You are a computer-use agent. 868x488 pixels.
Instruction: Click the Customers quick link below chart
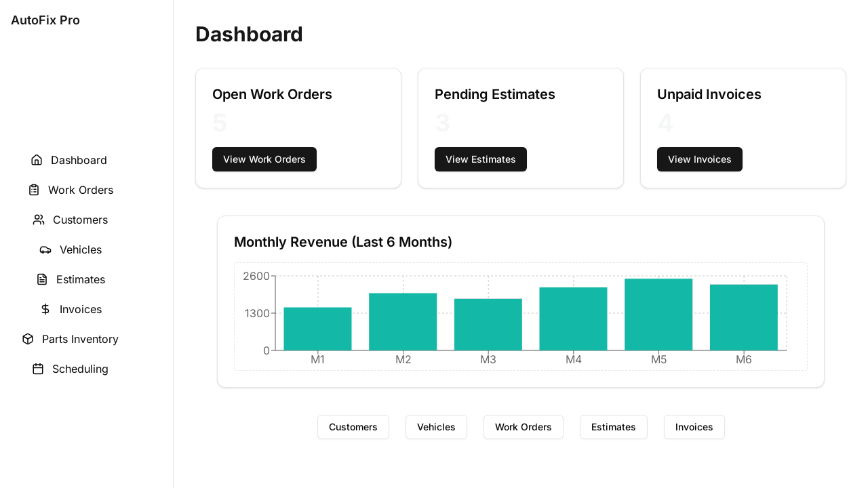click(x=353, y=427)
